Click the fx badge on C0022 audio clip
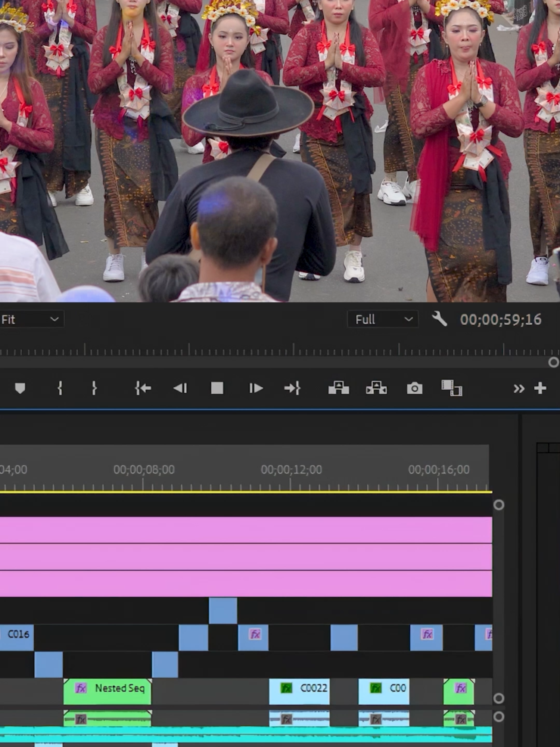 [286, 719]
